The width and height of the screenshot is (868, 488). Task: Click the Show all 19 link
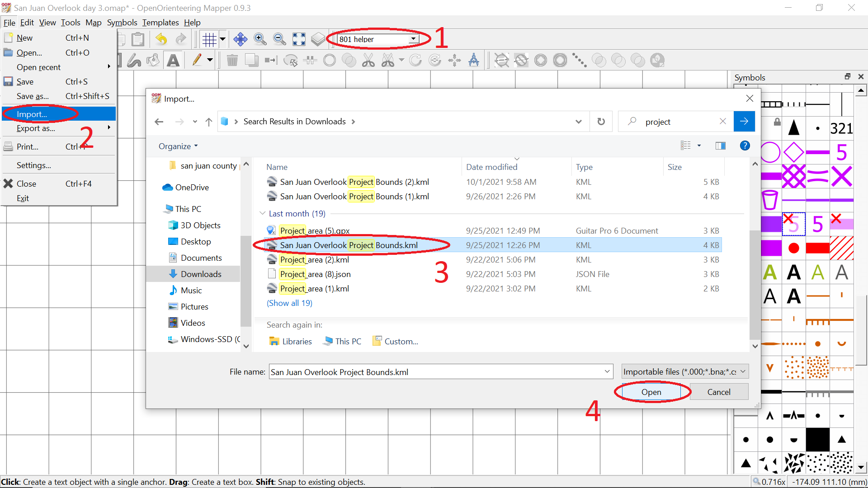point(289,303)
